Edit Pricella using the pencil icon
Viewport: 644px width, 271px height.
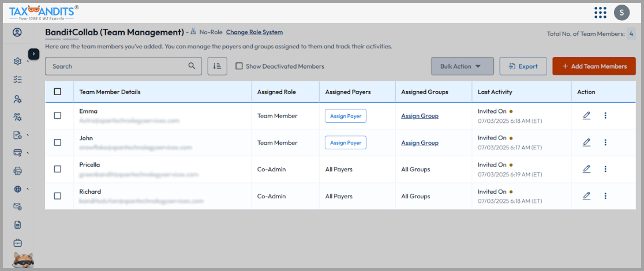click(x=586, y=169)
